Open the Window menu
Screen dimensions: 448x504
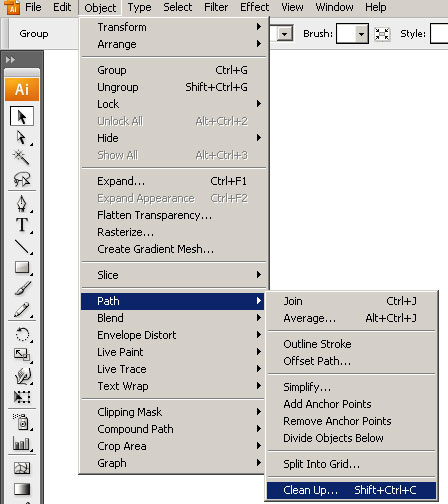point(334,7)
